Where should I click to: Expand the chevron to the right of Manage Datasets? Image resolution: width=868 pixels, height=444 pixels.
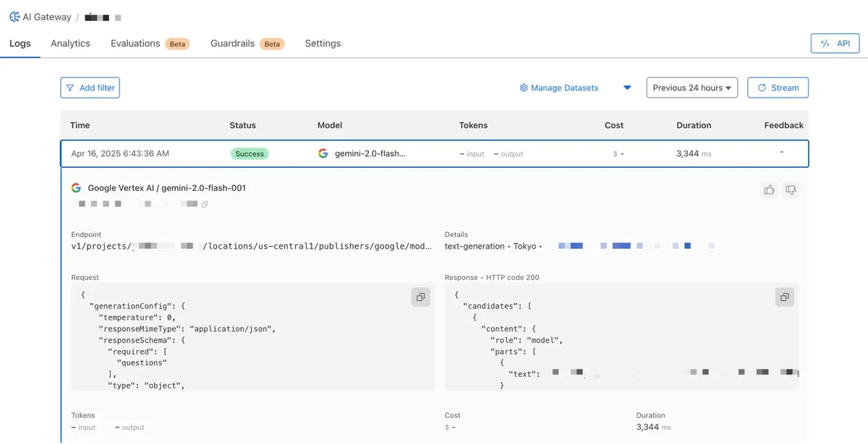pyautogui.click(x=627, y=87)
